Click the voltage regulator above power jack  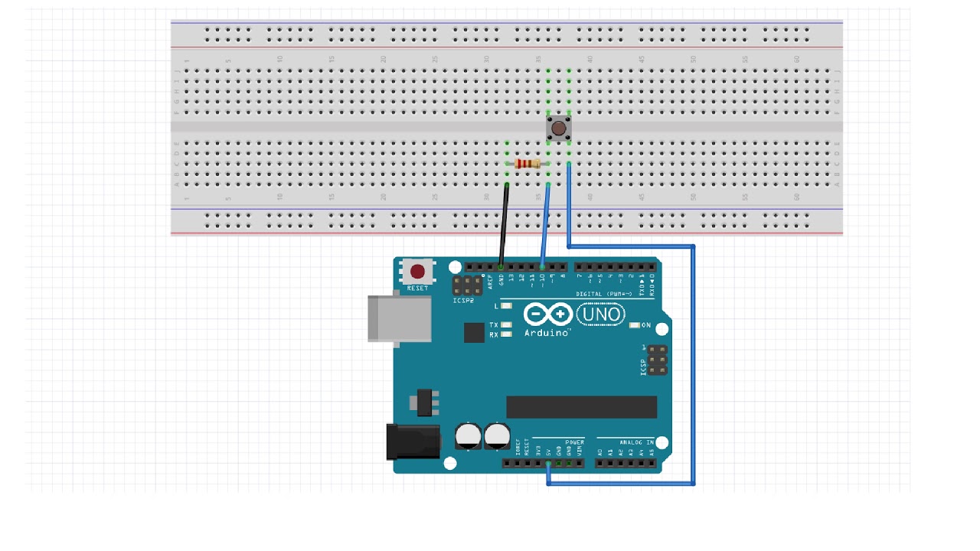423,401
